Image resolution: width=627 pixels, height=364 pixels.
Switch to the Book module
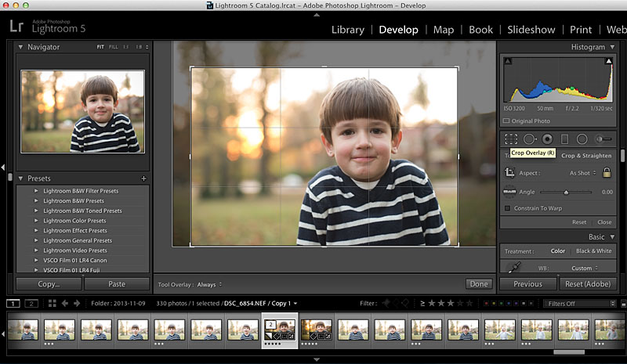[480, 30]
